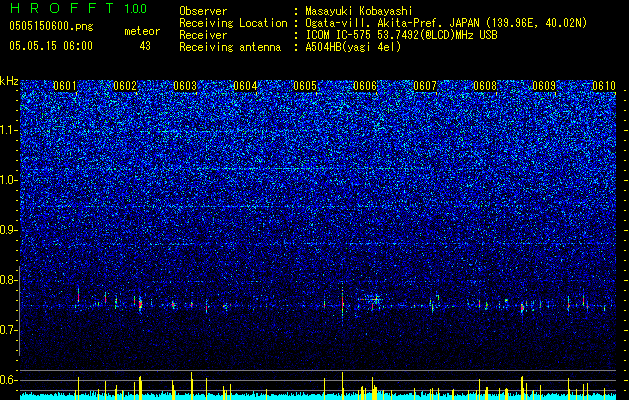
Task: Click the 0605 time marker
Action: click(305, 86)
